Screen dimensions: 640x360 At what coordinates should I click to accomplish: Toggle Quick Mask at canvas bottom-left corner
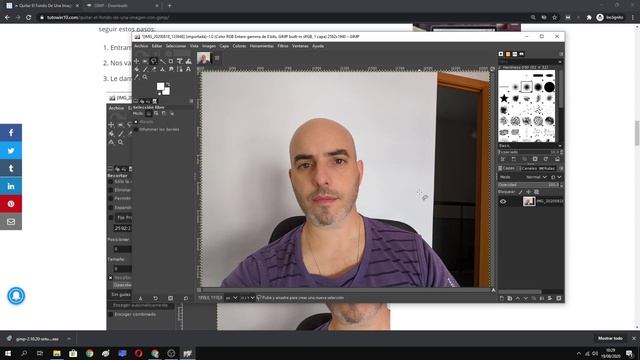[x=199, y=290]
